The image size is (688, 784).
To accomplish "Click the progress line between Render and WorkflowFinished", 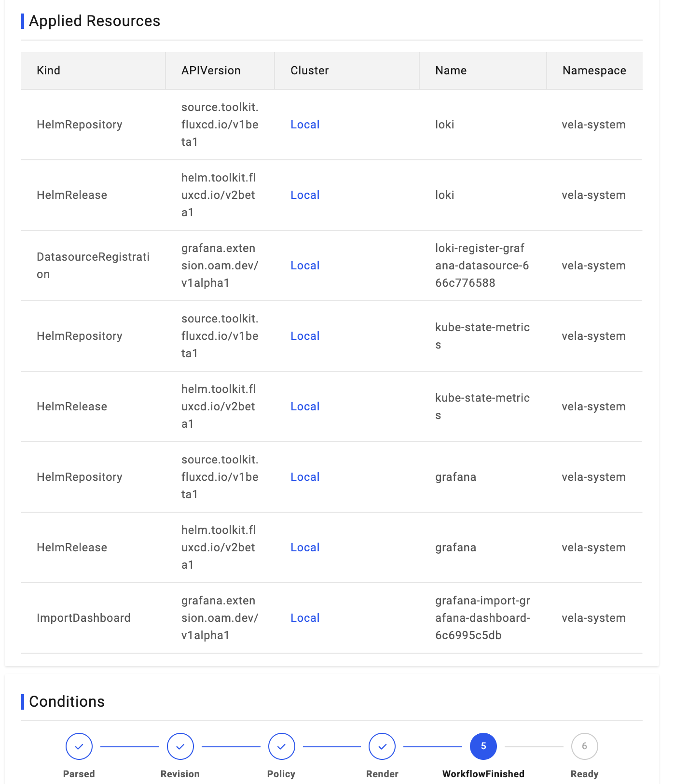I will (433, 746).
